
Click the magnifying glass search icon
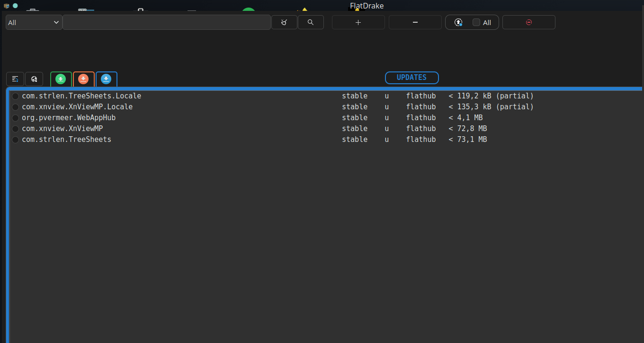(311, 22)
